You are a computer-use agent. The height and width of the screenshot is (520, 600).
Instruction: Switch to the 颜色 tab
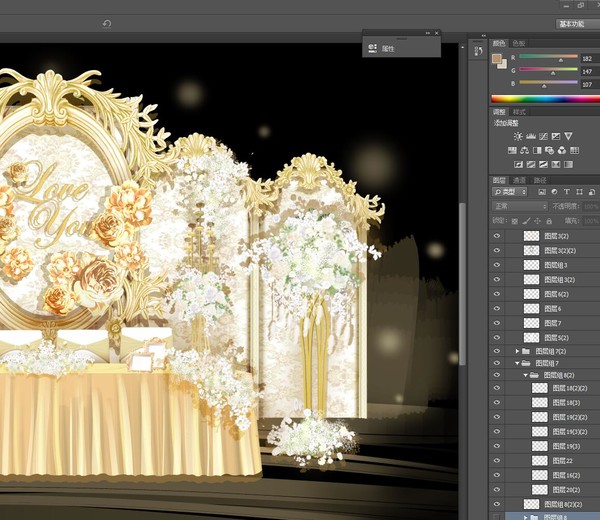499,43
